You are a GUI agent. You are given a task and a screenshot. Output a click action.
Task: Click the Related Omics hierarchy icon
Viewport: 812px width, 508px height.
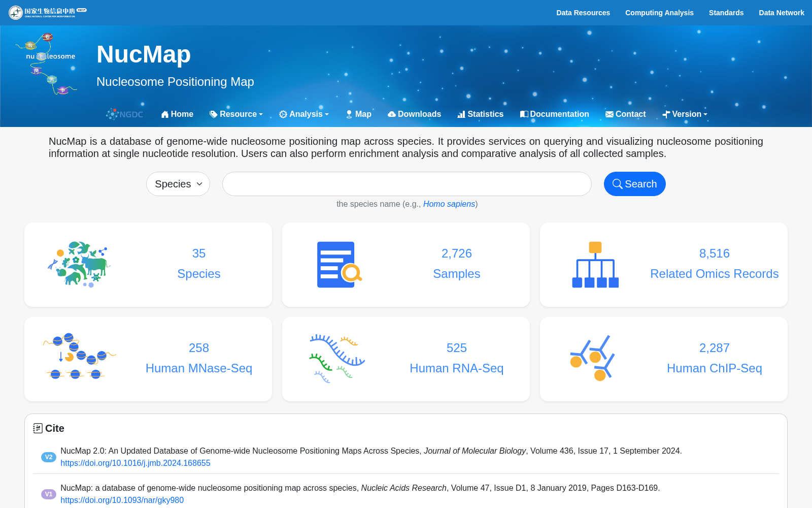click(595, 265)
